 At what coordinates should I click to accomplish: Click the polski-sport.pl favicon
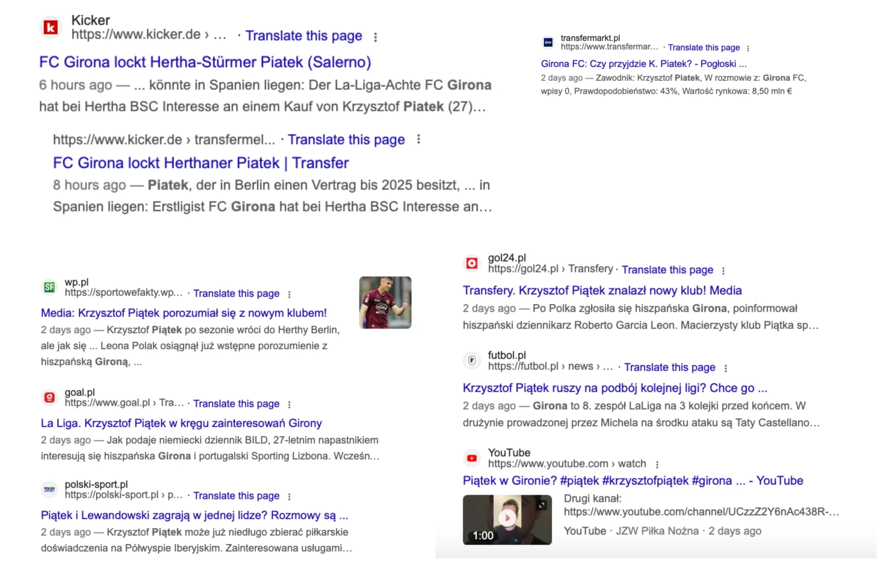[x=50, y=489]
